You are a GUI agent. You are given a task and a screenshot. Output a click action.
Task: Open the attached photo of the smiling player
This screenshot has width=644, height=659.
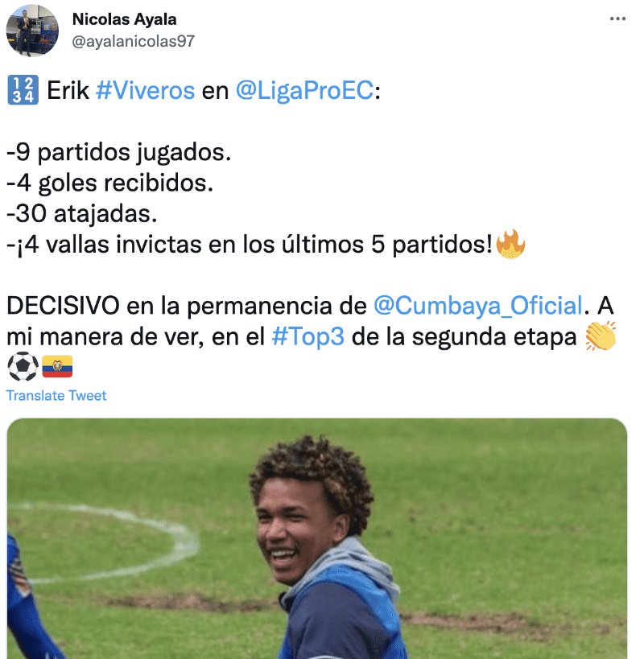click(317, 538)
